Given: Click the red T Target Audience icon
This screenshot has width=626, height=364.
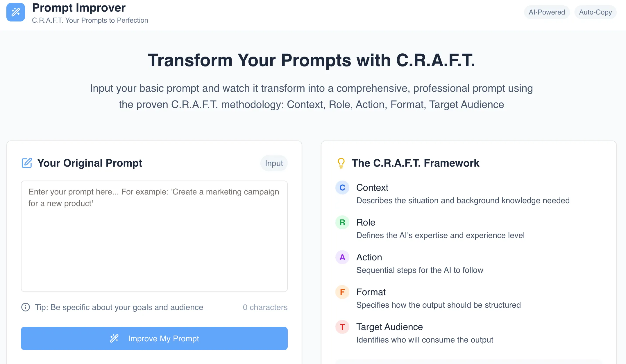Looking at the screenshot, I should click(342, 327).
